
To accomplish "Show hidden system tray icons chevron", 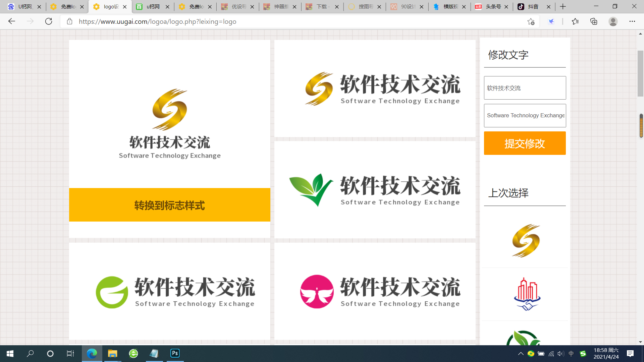I will tap(521, 353).
